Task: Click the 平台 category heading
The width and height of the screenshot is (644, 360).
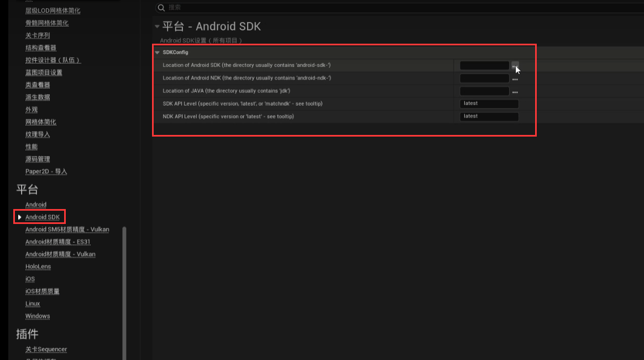Action: (27, 190)
